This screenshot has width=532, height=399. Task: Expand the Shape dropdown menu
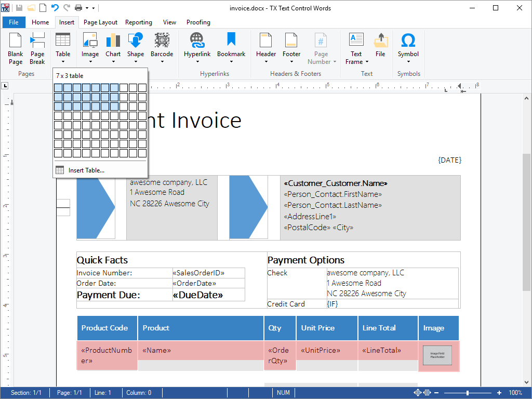click(136, 61)
